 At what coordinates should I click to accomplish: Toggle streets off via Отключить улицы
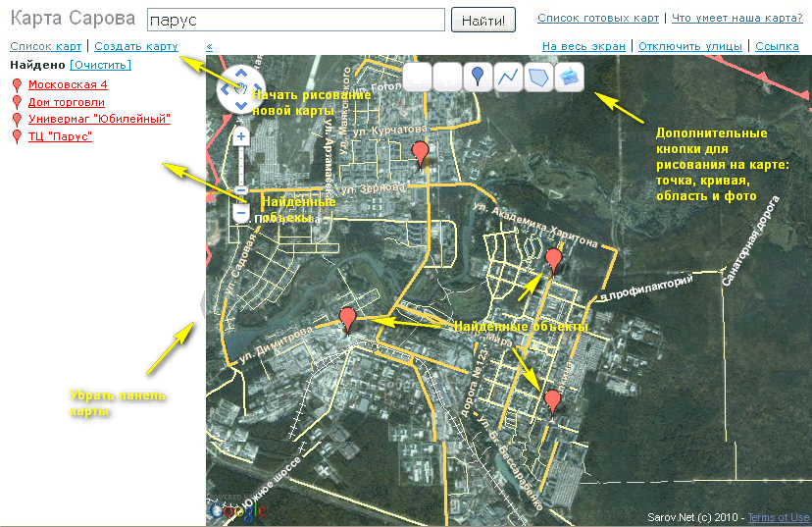692,46
